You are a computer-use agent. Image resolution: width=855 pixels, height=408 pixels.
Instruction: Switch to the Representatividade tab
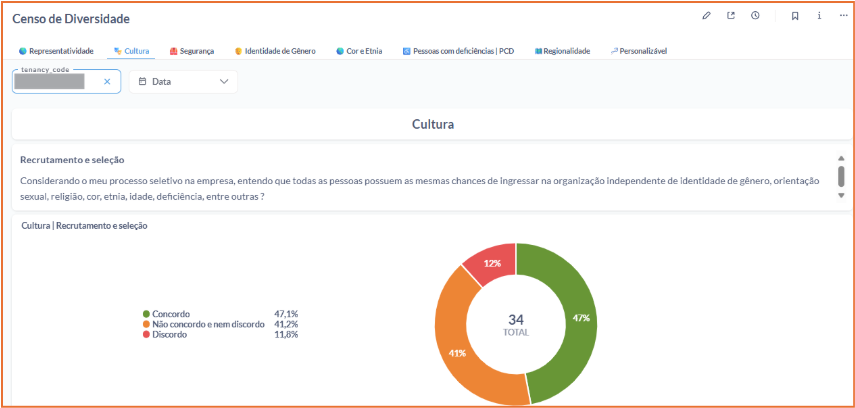pyautogui.click(x=56, y=50)
